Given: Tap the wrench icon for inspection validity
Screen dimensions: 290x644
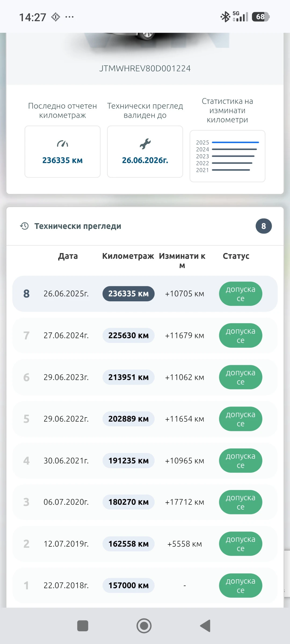Looking at the screenshot, I should pyautogui.click(x=145, y=144).
